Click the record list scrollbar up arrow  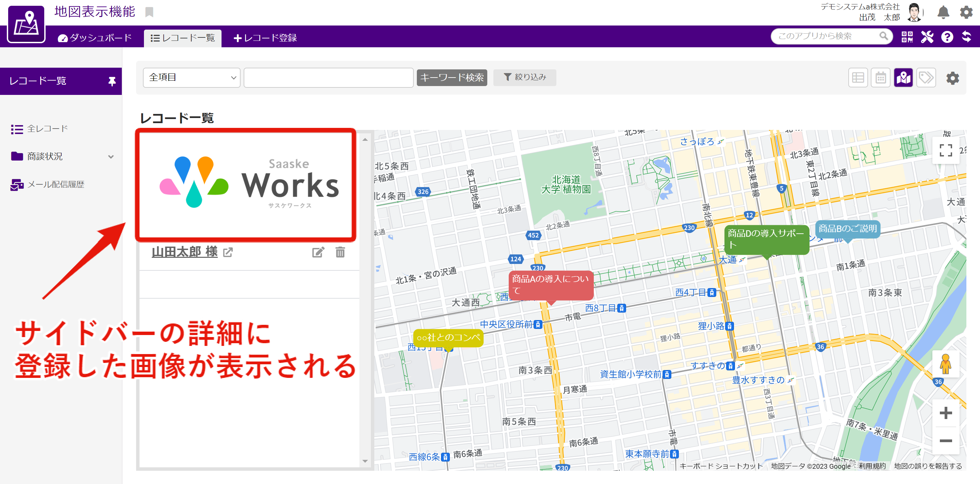pos(365,139)
